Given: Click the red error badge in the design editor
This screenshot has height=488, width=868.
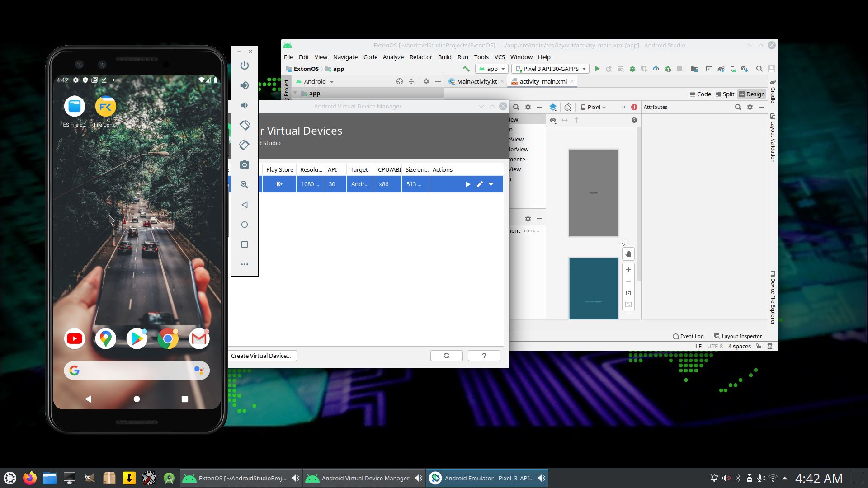Looking at the screenshot, I should (x=634, y=107).
